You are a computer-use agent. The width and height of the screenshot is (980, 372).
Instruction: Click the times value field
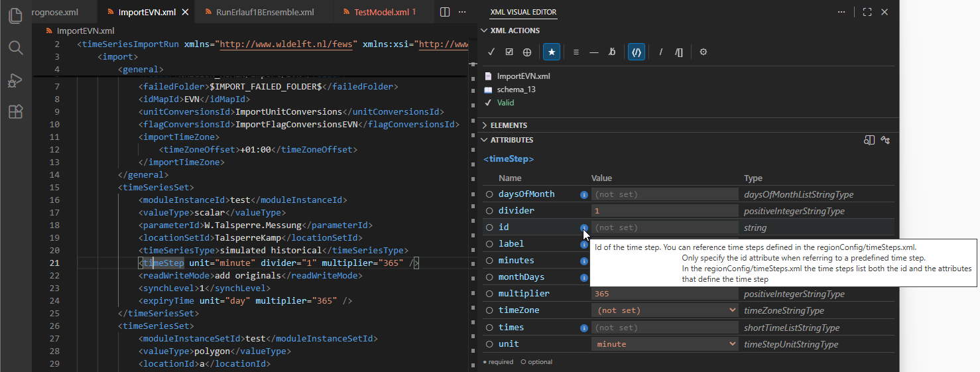click(664, 328)
